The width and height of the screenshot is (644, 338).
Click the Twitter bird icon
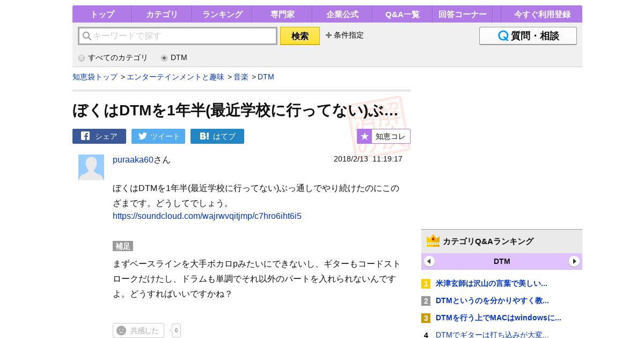143,136
